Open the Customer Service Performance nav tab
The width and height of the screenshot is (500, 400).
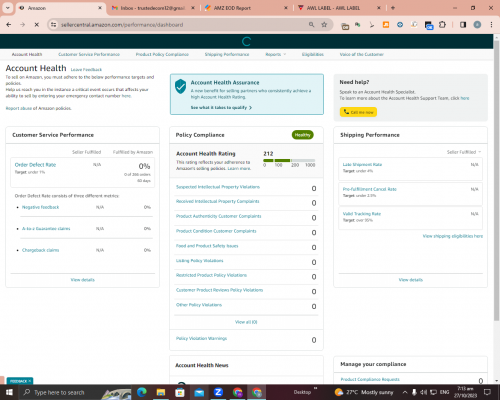(x=89, y=54)
